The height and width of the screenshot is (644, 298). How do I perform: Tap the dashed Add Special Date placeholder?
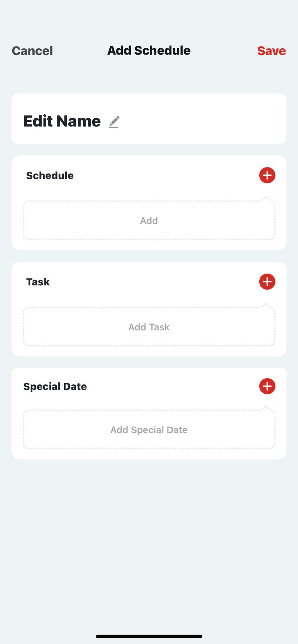[149, 429]
